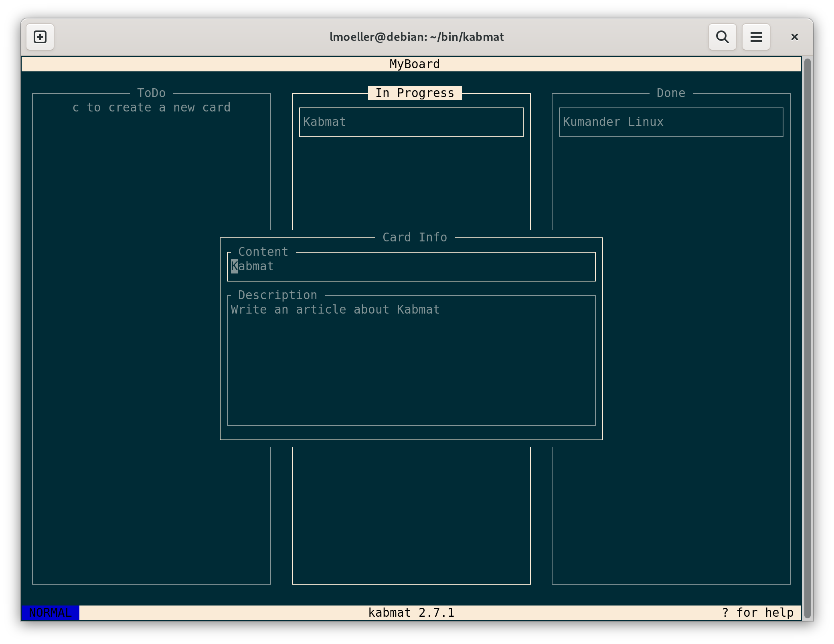Click 'c to create a new card' hint
Image resolution: width=834 pixels, height=644 pixels.
[151, 107]
